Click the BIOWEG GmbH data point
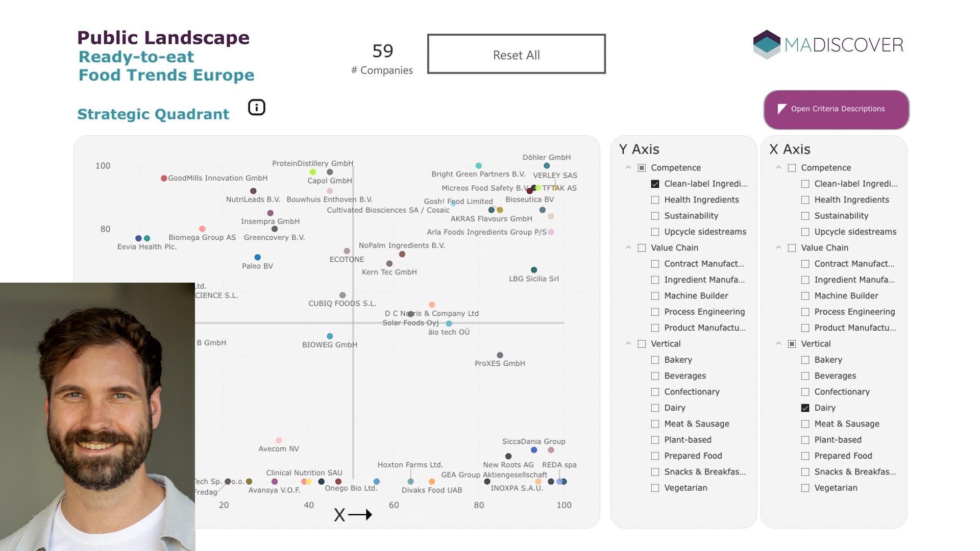 coord(330,336)
